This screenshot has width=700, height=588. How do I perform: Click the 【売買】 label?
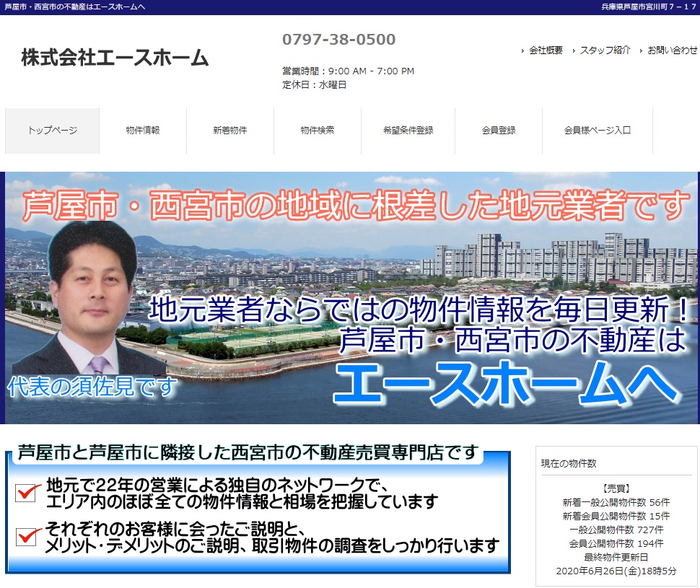coord(616,489)
